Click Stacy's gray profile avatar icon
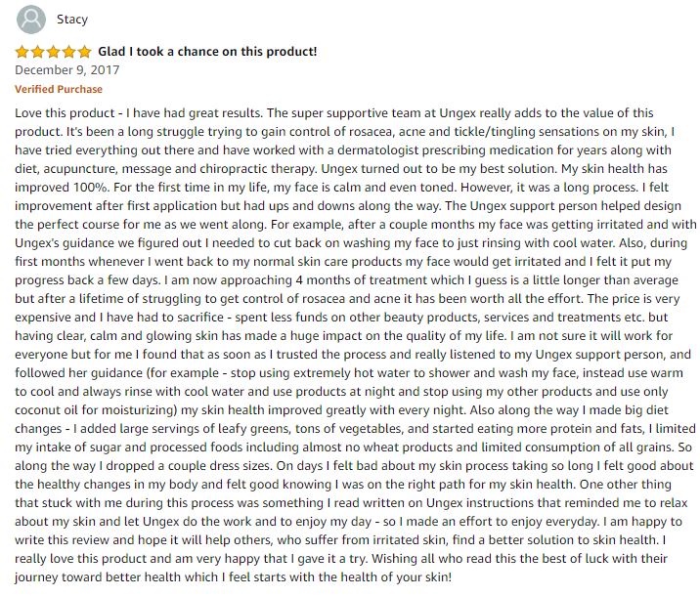 [x=31, y=20]
